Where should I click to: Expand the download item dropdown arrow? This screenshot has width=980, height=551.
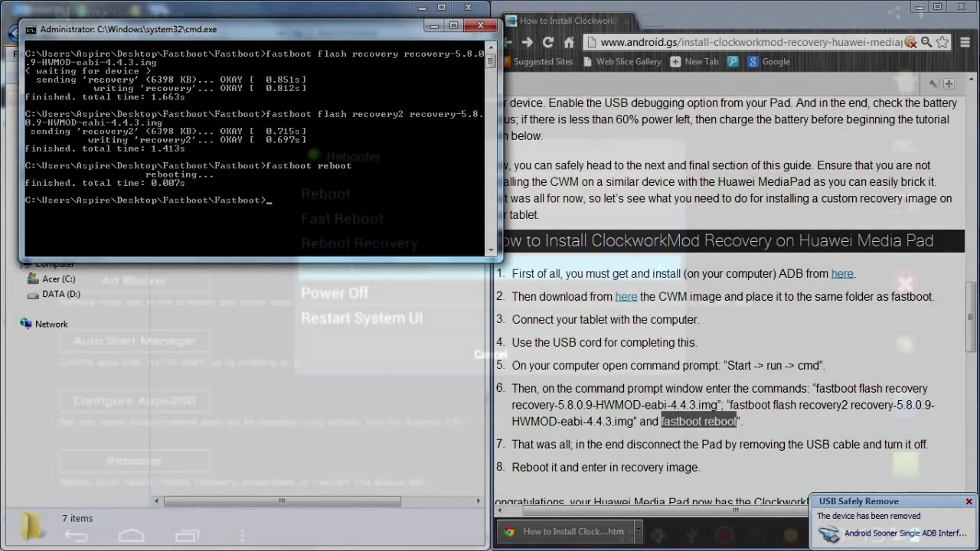click(x=637, y=531)
